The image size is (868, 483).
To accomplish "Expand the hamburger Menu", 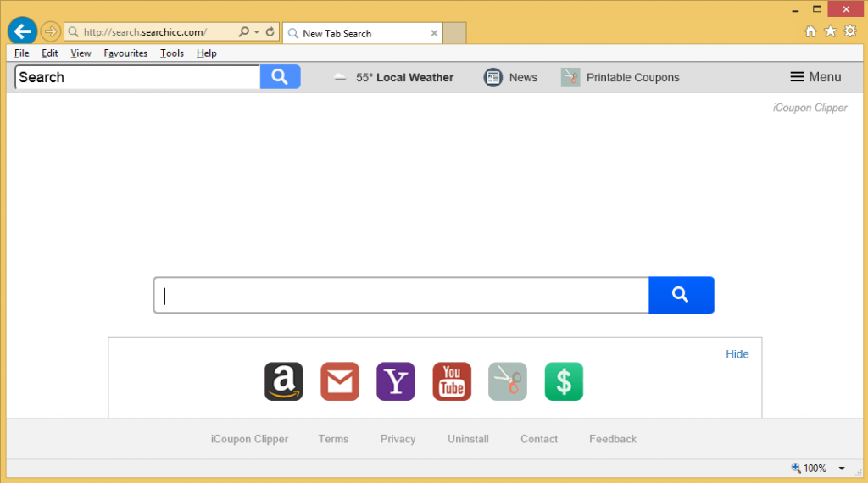I will point(815,77).
